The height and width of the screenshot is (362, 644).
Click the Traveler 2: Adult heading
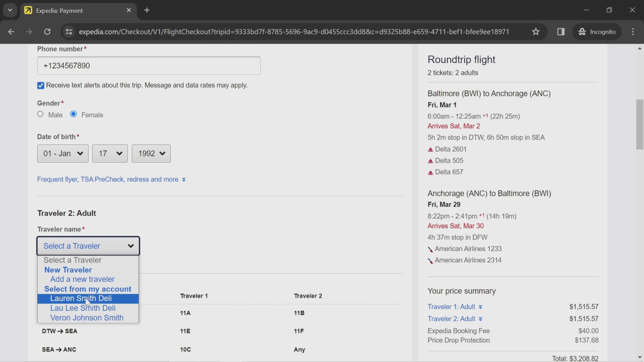(x=67, y=213)
